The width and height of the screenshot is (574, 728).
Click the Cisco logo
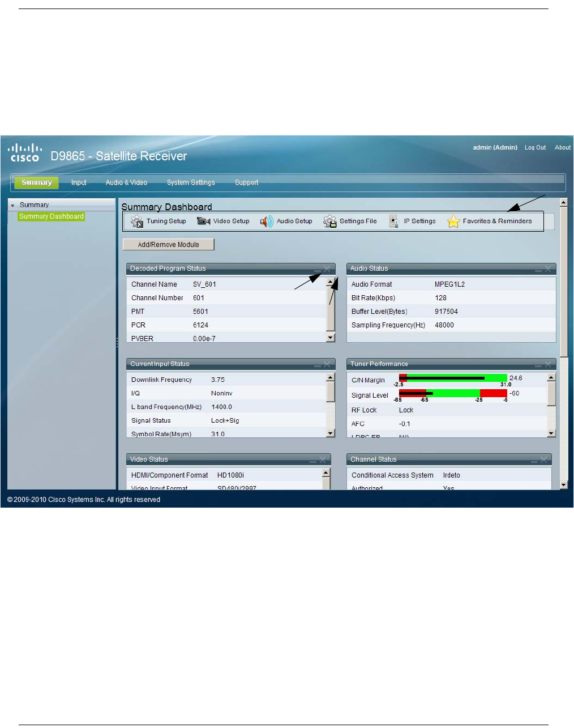25,153
